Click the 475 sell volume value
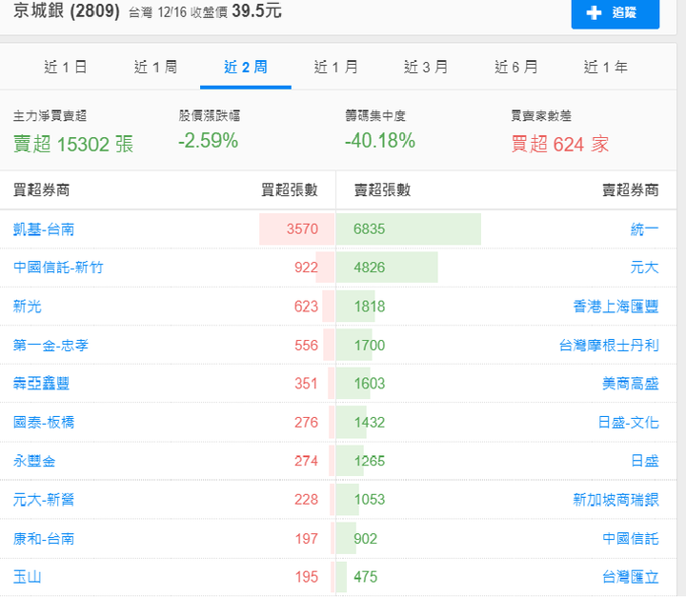 (365, 577)
